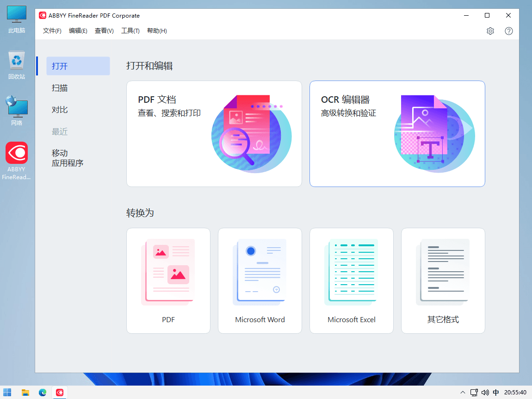Click the 其它格式 document icon
532x399 pixels.
pyautogui.click(x=443, y=272)
